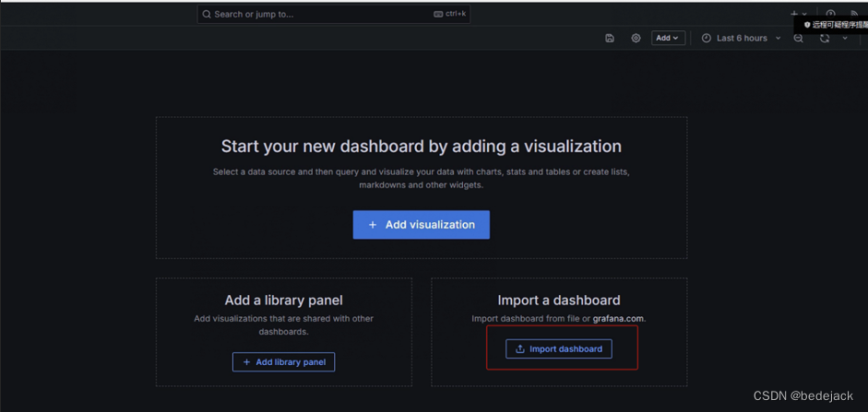Click the magnifier icon in search bar
Image resolution: width=868 pixels, height=412 pixels.
pyautogui.click(x=206, y=15)
